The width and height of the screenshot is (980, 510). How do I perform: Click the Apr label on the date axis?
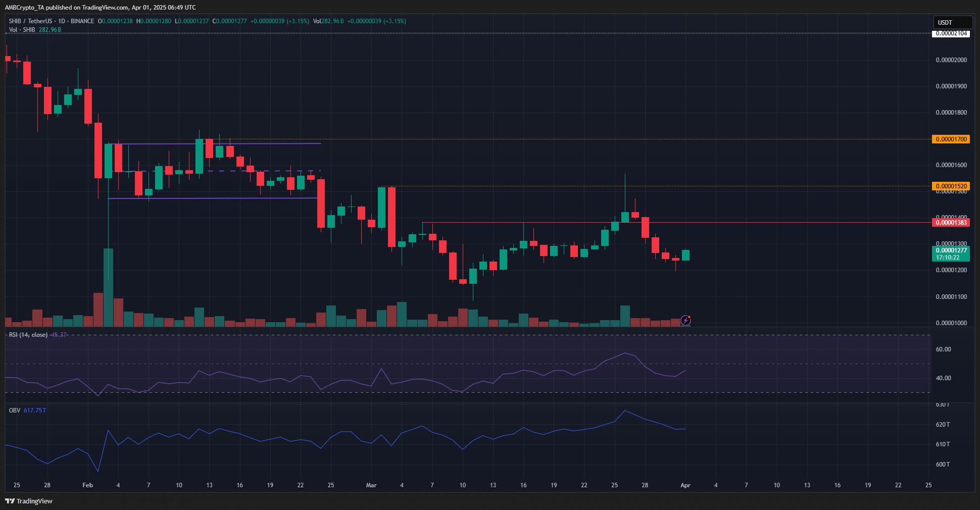685,485
